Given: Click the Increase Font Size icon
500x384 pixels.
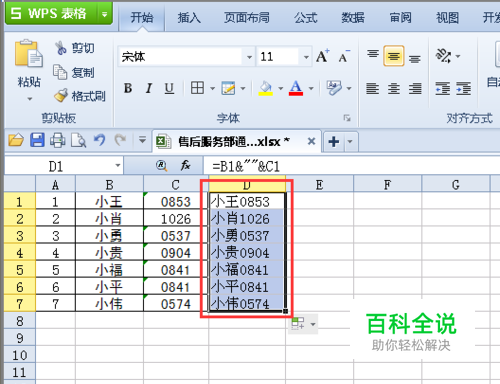Looking at the screenshot, I should coord(322,56).
